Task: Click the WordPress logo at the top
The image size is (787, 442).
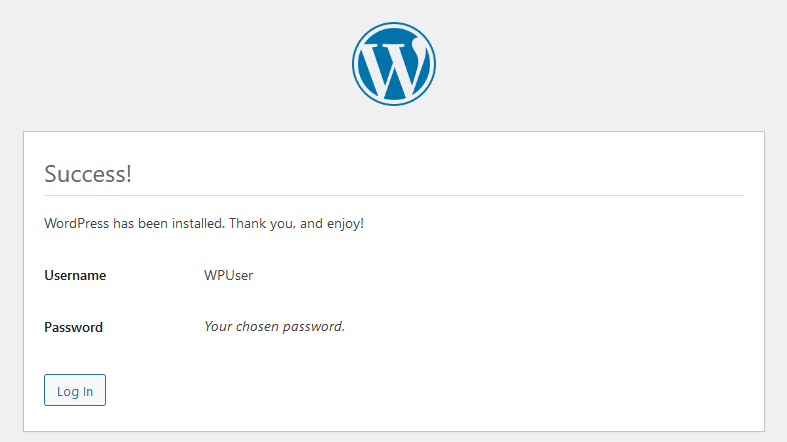Action: click(x=393, y=62)
